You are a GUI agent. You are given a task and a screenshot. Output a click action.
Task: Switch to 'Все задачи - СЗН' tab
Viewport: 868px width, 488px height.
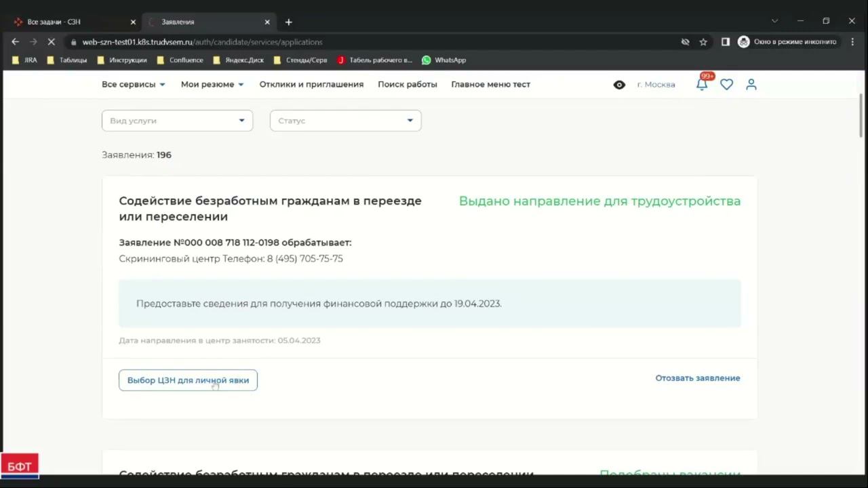(x=73, y=22)
